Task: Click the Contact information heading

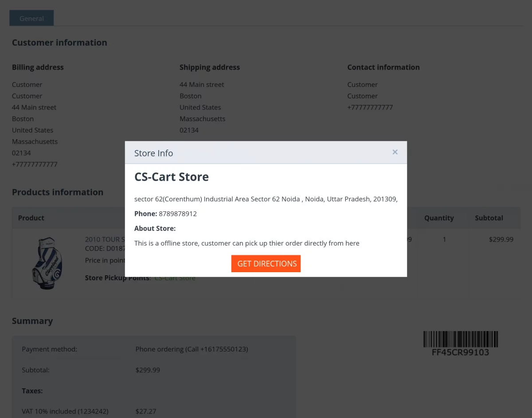Action: [383, 67]
